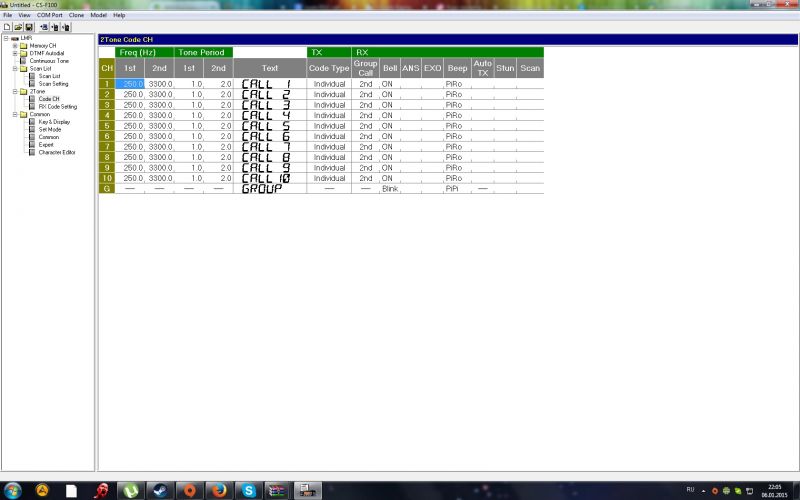Open Skype from the taskbar
The height and width of the screenshot is (500, 800).
pos(247,490)
